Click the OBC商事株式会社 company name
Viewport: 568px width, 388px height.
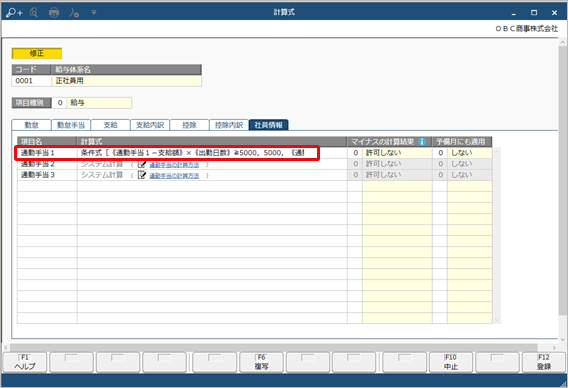[526, 29]
